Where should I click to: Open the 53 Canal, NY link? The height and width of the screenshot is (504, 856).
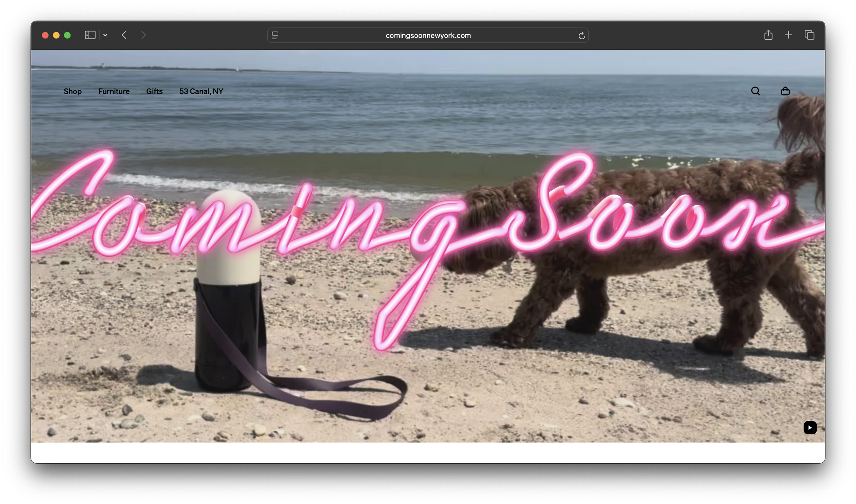[201, 91]
